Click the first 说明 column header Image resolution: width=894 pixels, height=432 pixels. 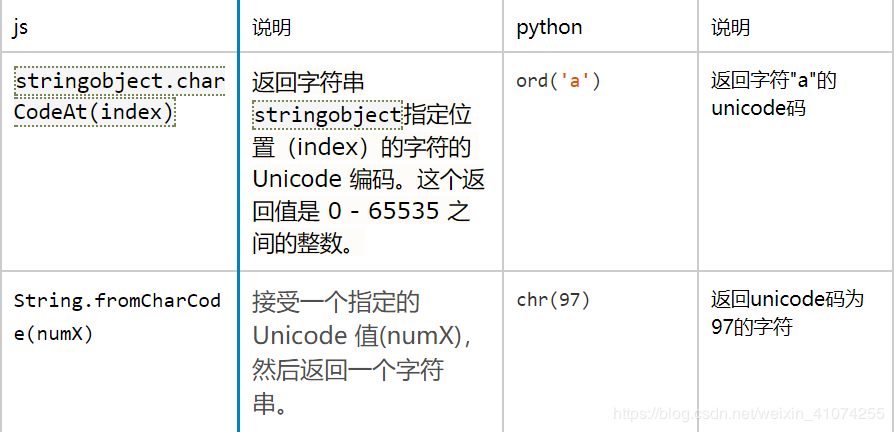point(272,27)
